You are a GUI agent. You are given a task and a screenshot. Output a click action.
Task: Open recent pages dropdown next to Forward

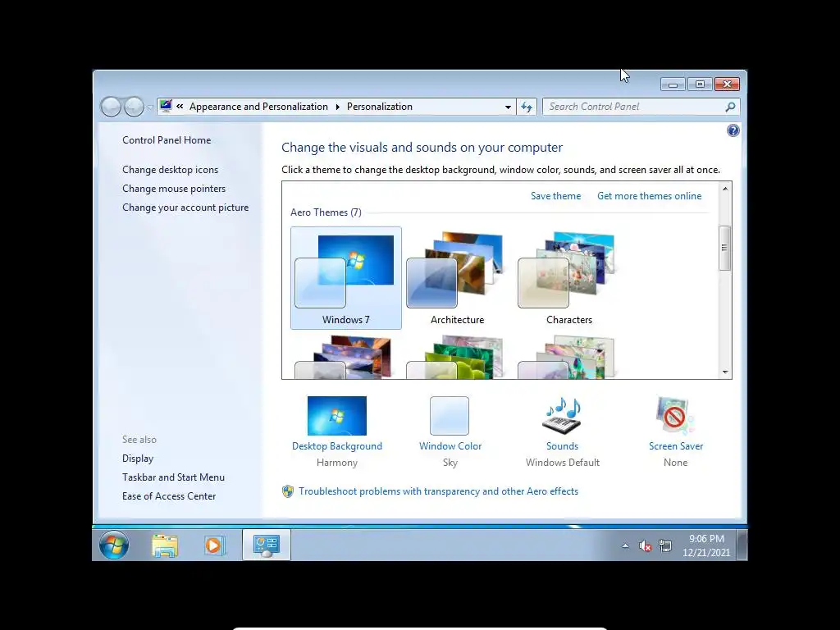[x=150, y=107]
